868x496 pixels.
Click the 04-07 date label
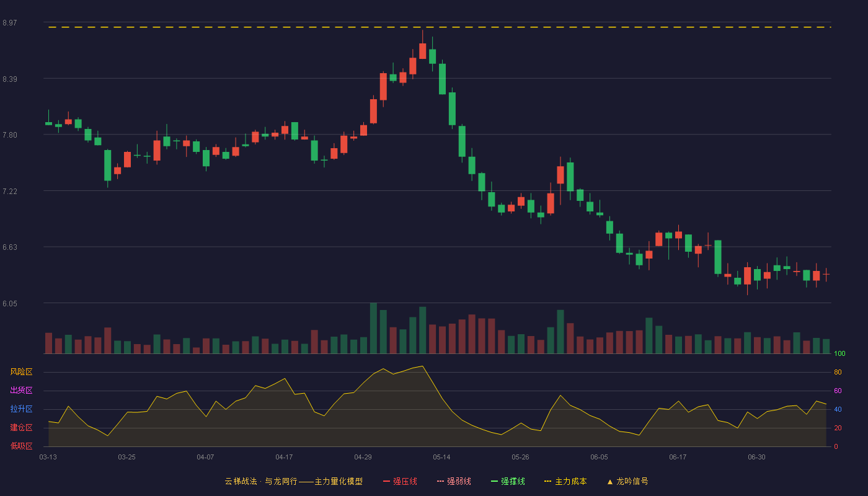(205, 457)
